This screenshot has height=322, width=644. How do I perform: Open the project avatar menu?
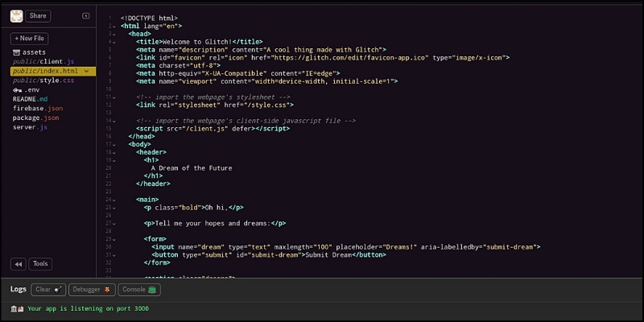point(16,16)
